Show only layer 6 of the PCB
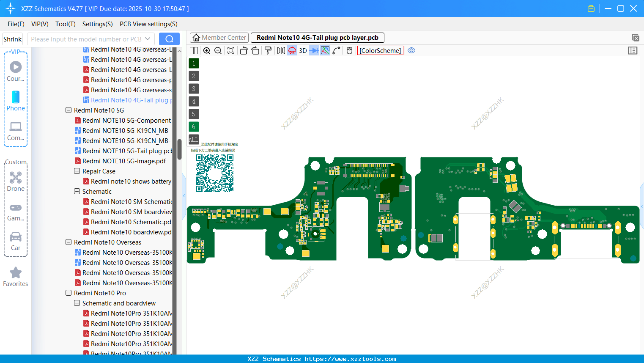The height and width of the screenshot is (363, 644). tap(194, 126)
